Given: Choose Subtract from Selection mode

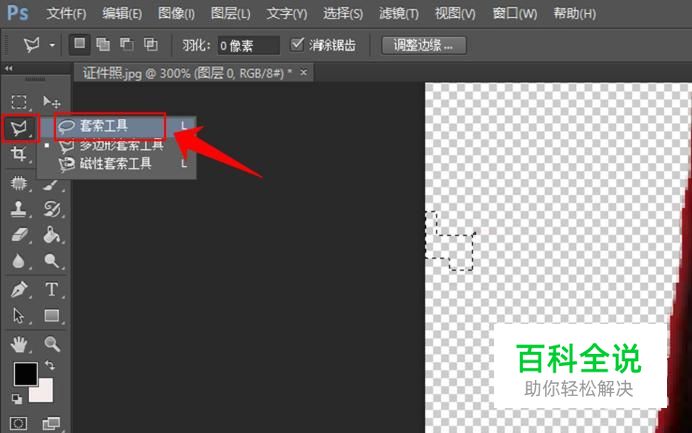Looking at the screenshot, I should pos(127,44).
